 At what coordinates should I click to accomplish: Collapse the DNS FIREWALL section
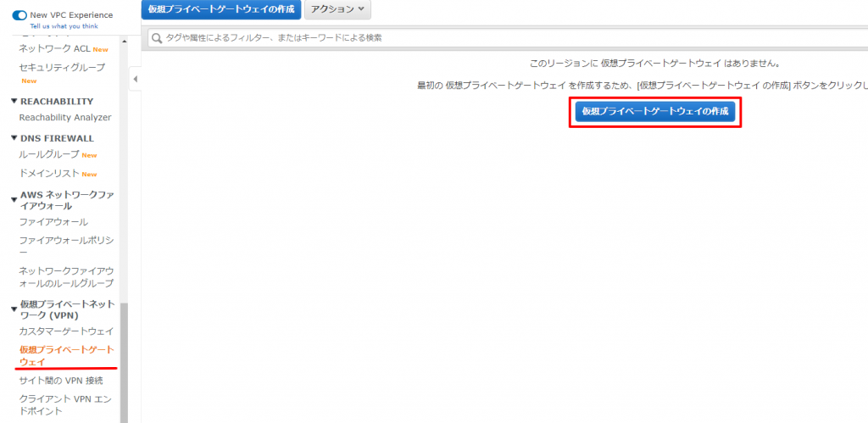(x=14, y=138)
